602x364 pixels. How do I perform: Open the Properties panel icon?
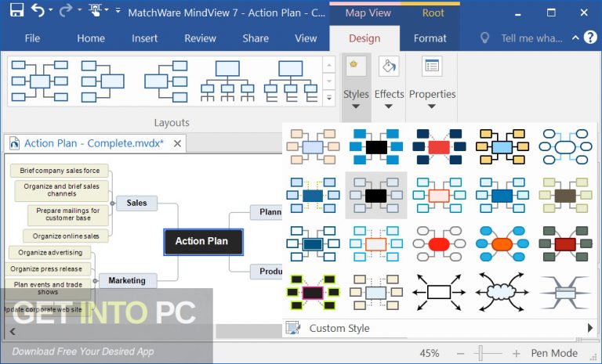tap(432, 67)
